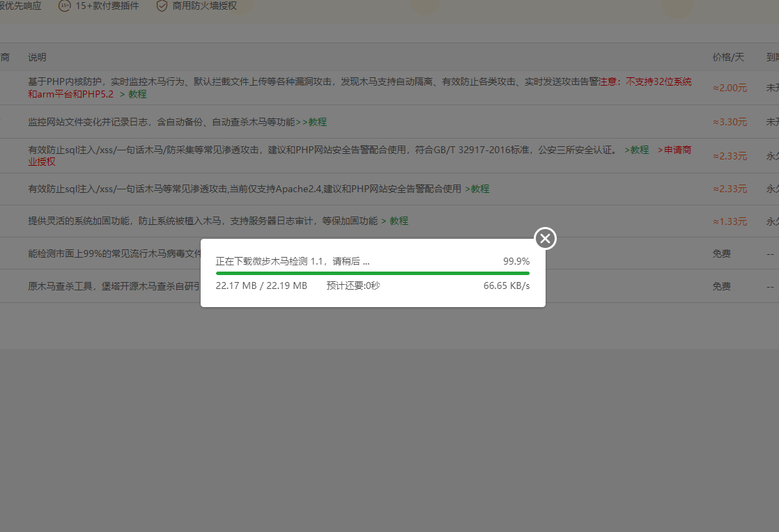
Task: Click the commercial firewall shield icon
Action: (162, 6)
